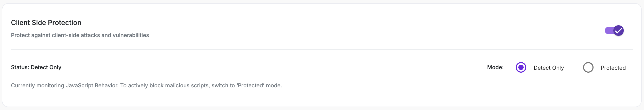Click the quoted 'Protected' word in help text

pyautogui.click(x=251, y=86)
